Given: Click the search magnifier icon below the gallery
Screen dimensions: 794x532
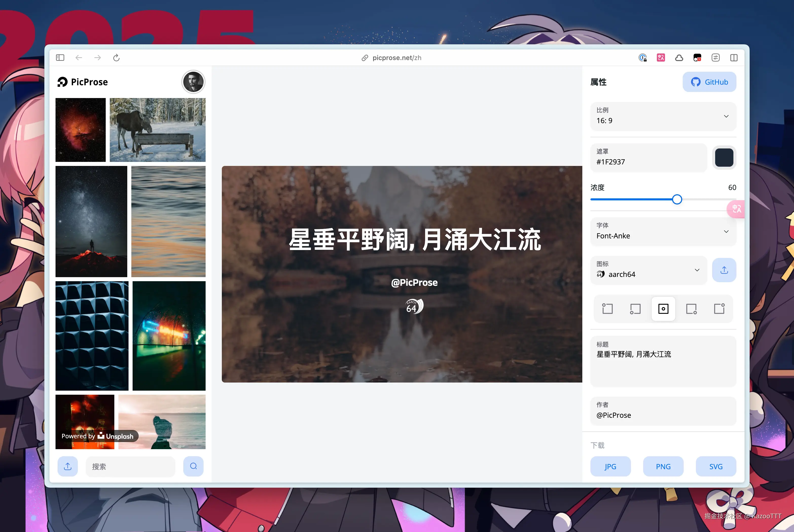Looking at the screenshot, I should click(193, 466).
